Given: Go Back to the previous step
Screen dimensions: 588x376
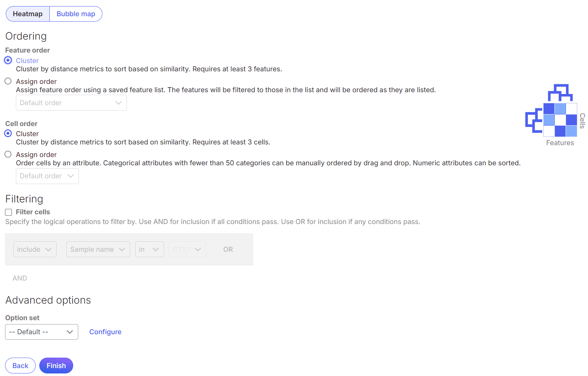Looking at the screenshot, I should [20, 366].
